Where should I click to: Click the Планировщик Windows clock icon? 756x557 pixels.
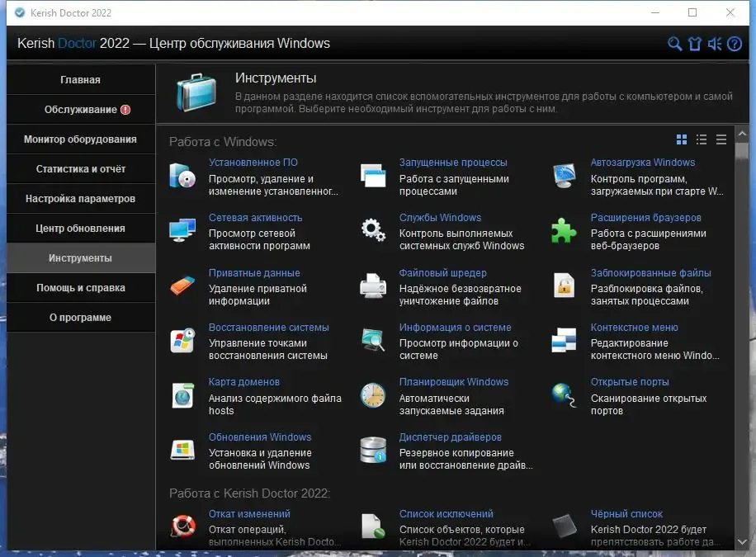coord(373,395)
